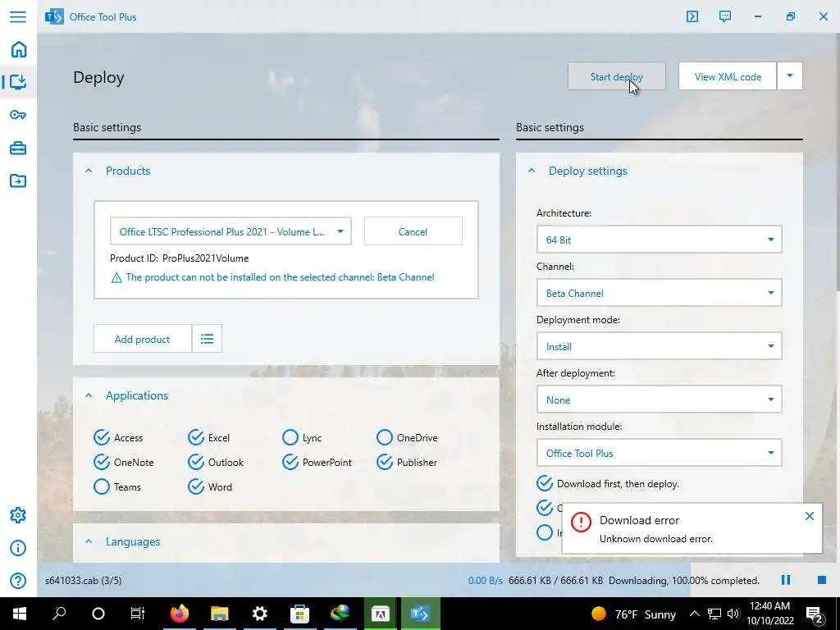Uncheck the Outlook application
840x630 pixels.
click(x=196, y=463)
